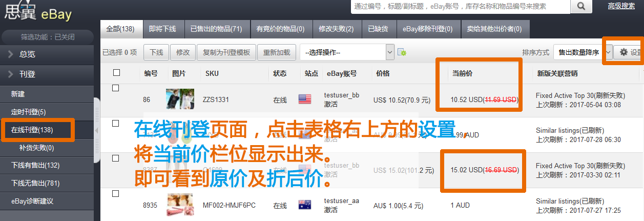Collapse the sidebar with the splitter arrow
644x221 pixels.
pos(97,131)
